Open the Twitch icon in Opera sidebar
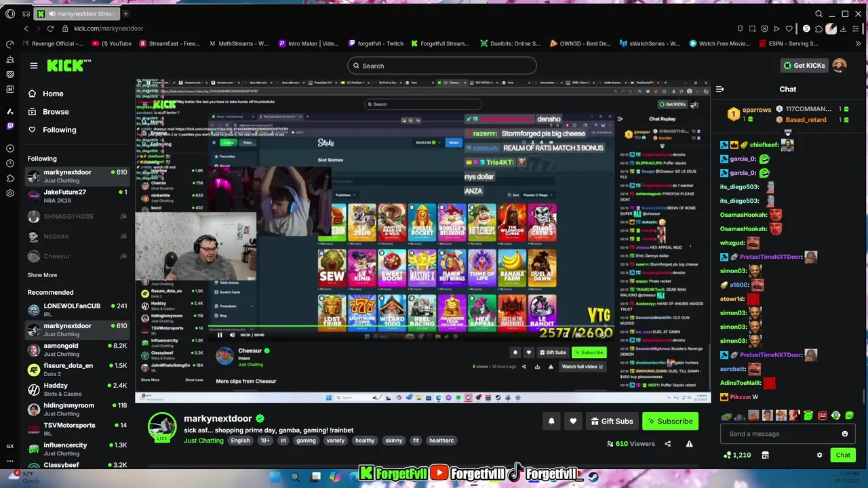Screen dimensions: 868x488 (x=10, y=126)
